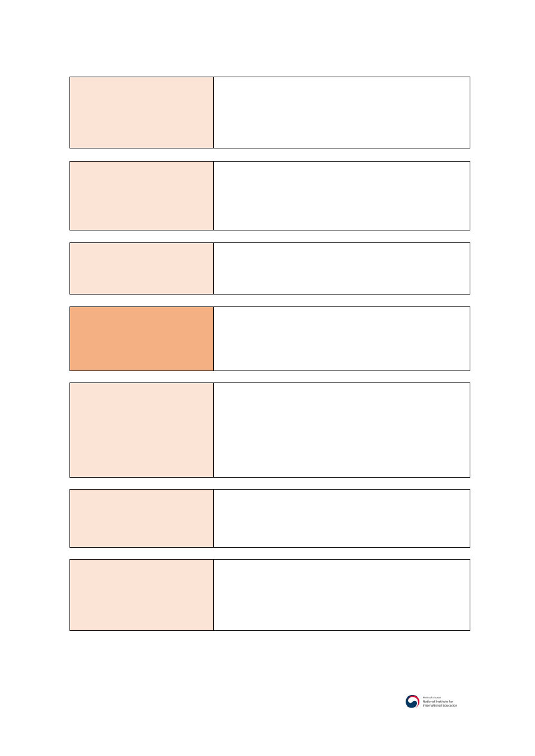Image resolution: width=535 pixels, height=756 pixels.
Task: Place cursor in the second white answer box
Action: click(341, 196)
